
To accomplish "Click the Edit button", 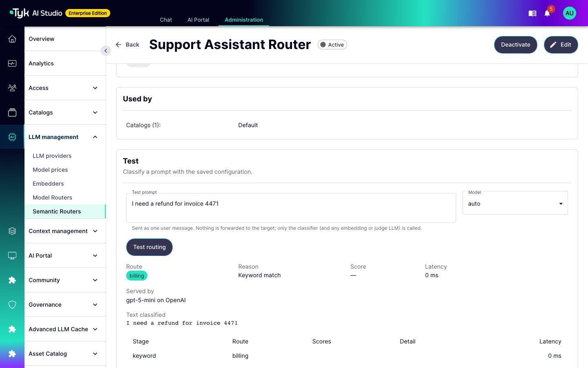I will tap(561, 45).
